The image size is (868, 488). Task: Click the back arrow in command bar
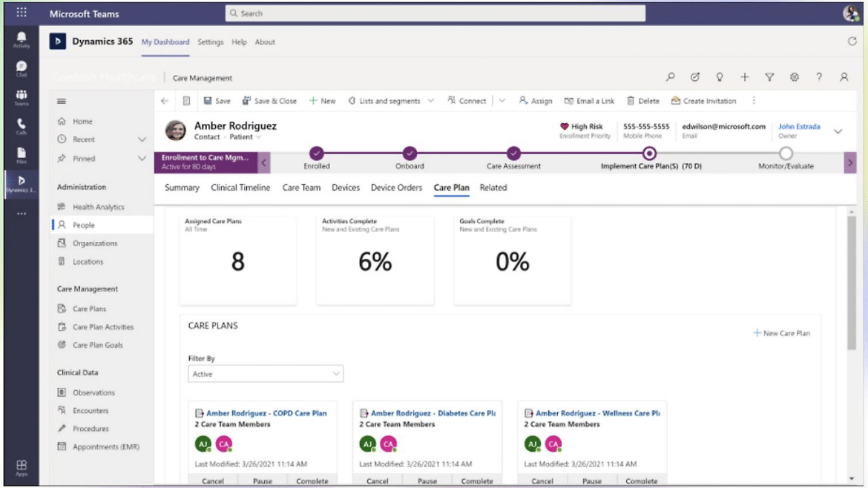pos(165,101)
